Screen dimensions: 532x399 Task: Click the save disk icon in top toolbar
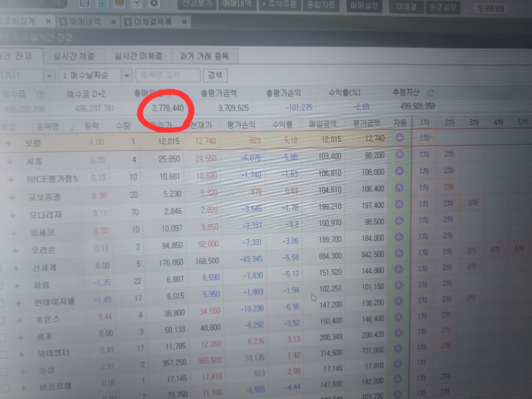[85, 3]
